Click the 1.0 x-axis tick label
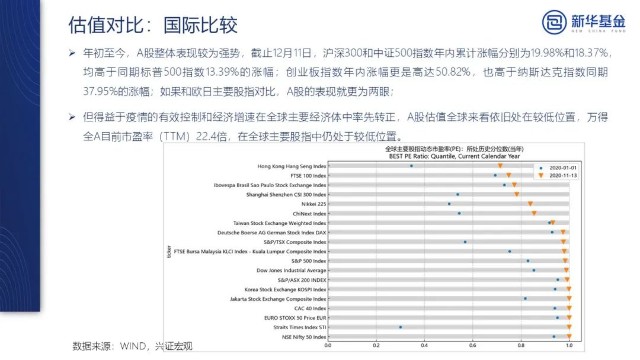Image resolution: width=640 pixels, height=360 pixels. pos(569,345)
